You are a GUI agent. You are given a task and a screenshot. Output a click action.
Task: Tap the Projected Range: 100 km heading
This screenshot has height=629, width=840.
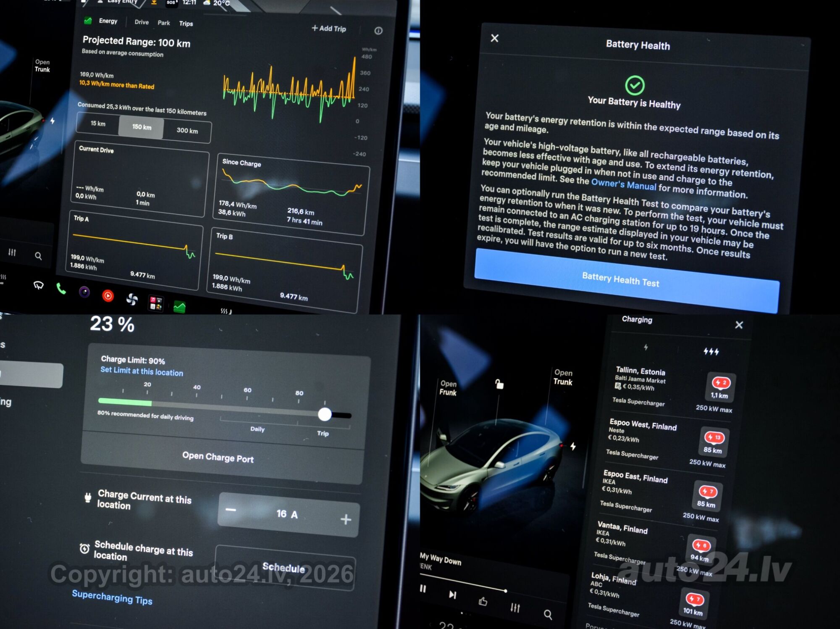[136, 42]
